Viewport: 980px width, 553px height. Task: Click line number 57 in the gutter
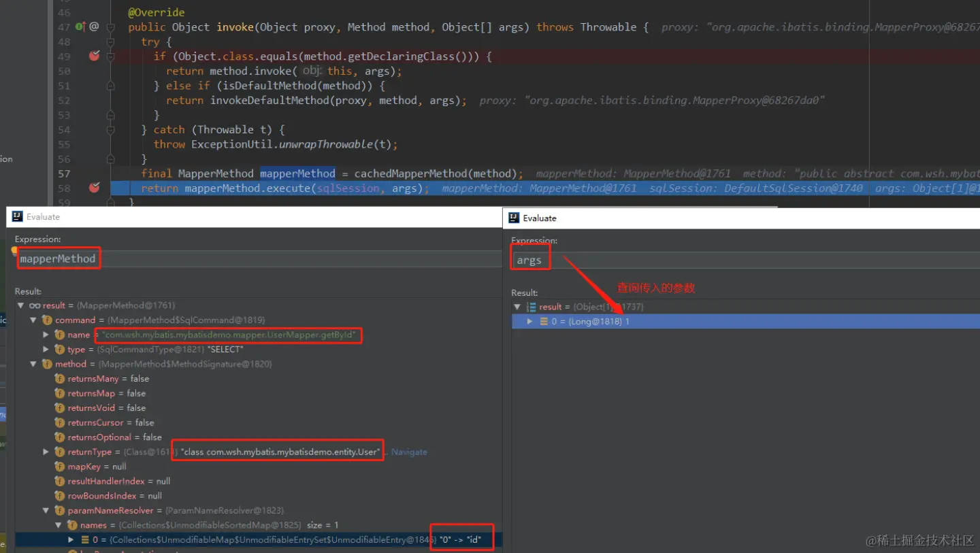[x=64, y=173]
